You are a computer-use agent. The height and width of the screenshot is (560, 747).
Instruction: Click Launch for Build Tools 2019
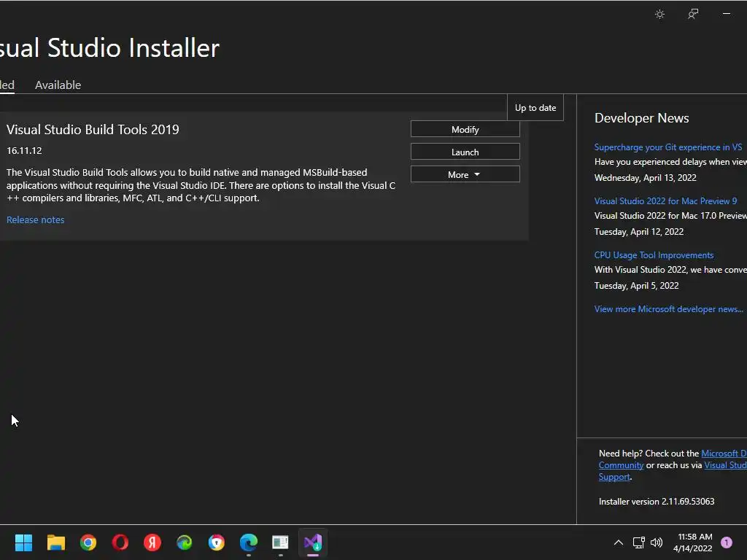(465, 152)
